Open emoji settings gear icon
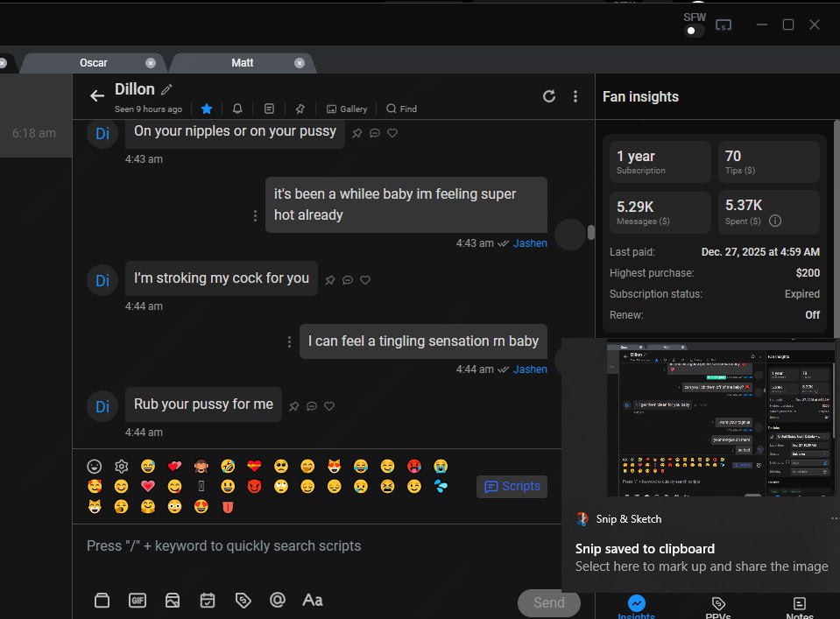840x619 pixels. [122, 467]
